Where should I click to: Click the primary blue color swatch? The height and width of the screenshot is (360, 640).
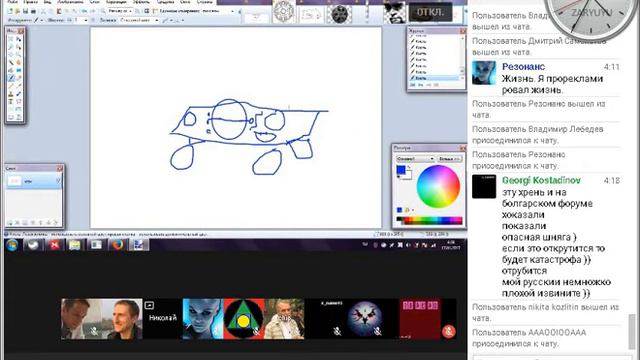[x=401, y=169]
